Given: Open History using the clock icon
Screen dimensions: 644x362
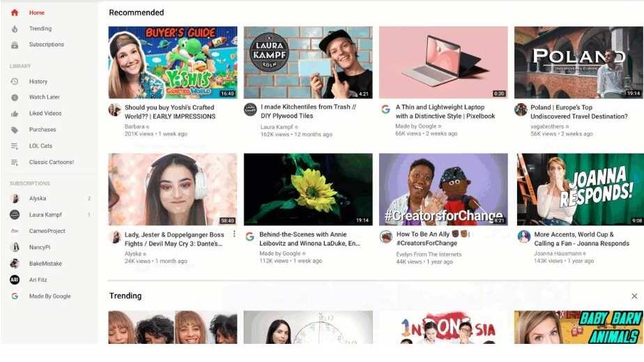Looking at the screenshot, I should pyautogui.click(x=15, y=82).
